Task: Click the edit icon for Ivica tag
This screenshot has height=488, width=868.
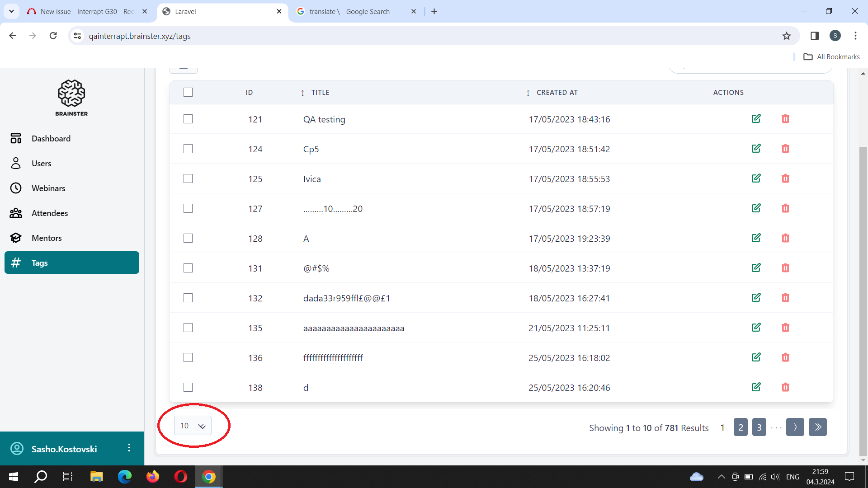Action: 756,178
